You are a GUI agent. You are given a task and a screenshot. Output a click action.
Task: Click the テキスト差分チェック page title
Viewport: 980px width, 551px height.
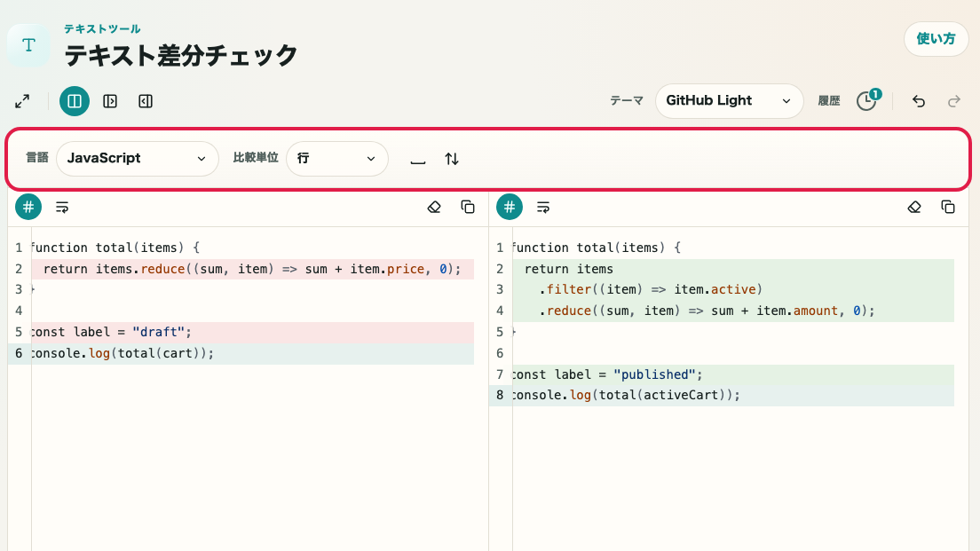pyautogui.click(x=180, y=55)
